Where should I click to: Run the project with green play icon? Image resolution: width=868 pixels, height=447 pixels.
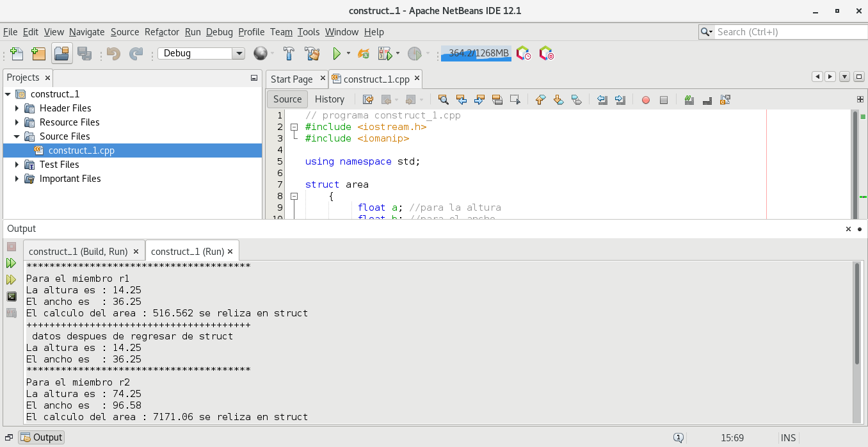[x=336, y=54]
